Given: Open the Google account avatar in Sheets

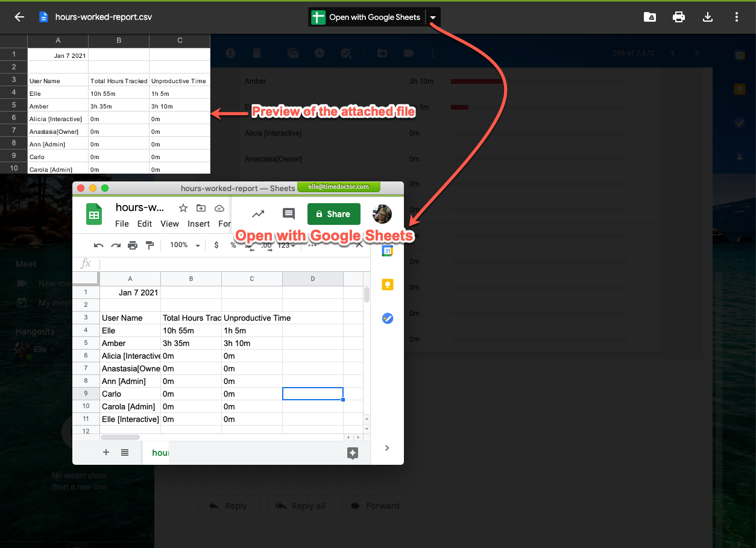Looking at the screenshot, I should pos(382,214).
